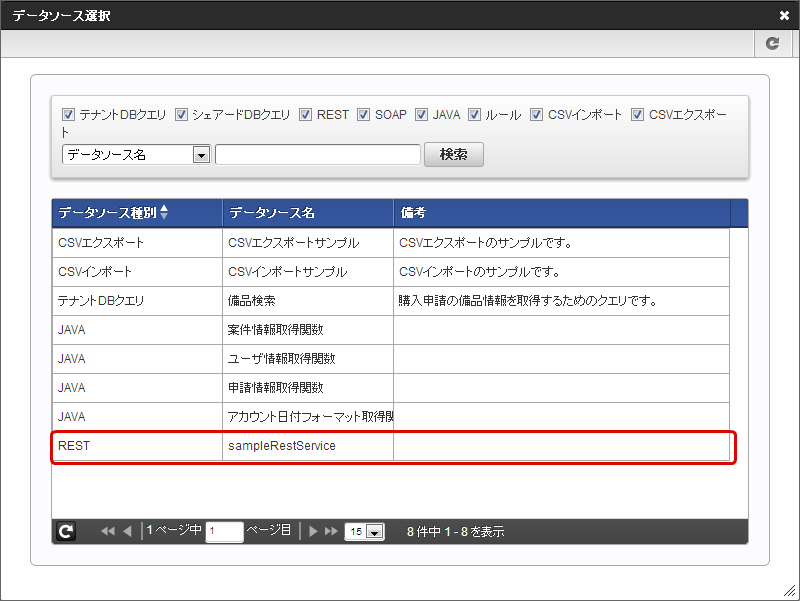
Task: Uncheck the テナントDBクエリ checkbox
Action: (69, 115)
